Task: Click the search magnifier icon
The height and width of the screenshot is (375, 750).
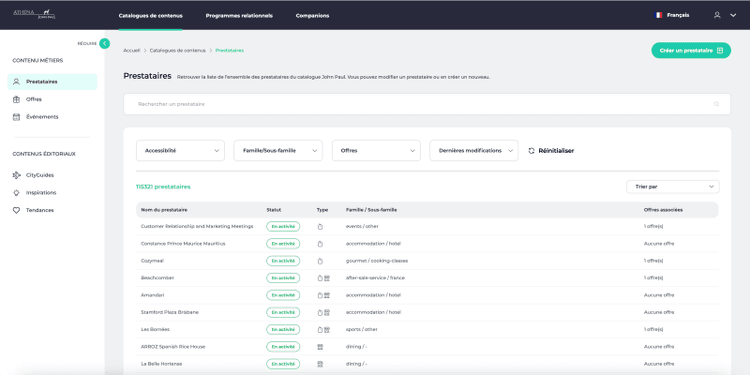Action: coord(716,104)
